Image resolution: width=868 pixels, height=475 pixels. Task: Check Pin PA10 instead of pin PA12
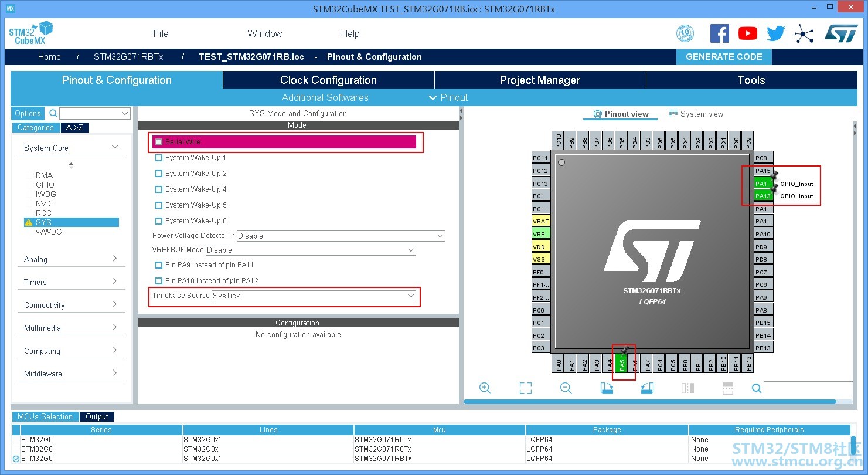[159, 281]
